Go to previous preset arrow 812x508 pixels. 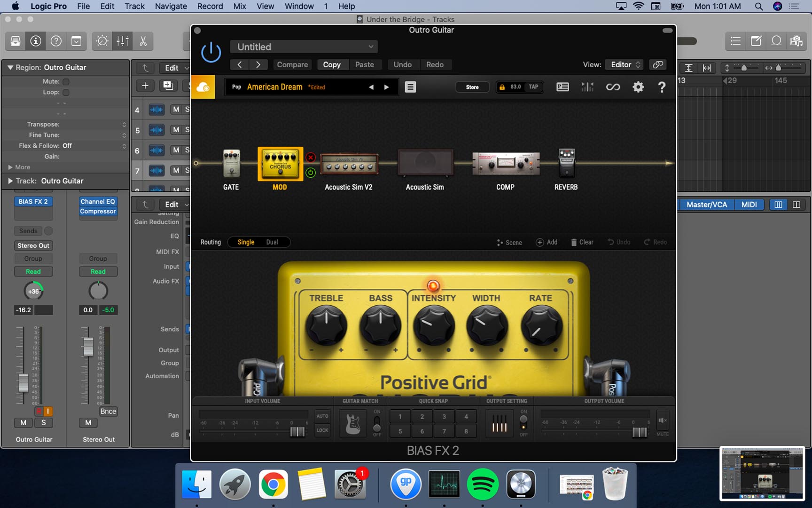pyautogui.click(x=371, y=87)
